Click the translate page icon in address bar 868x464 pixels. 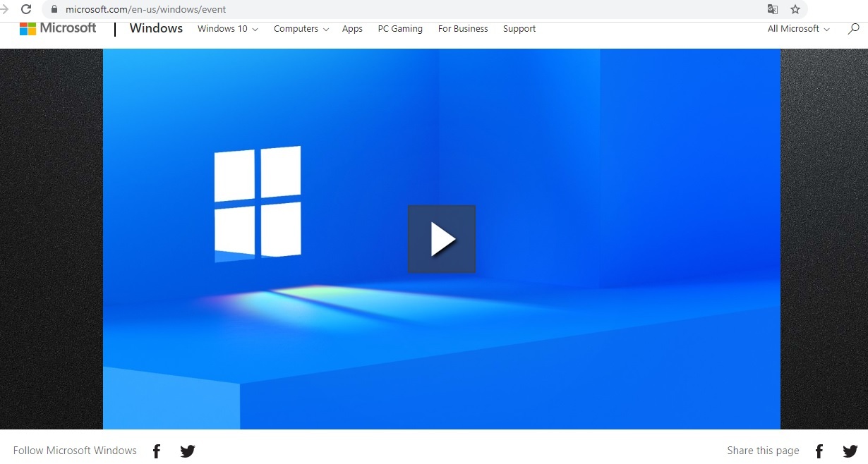[x=773, y=10]
